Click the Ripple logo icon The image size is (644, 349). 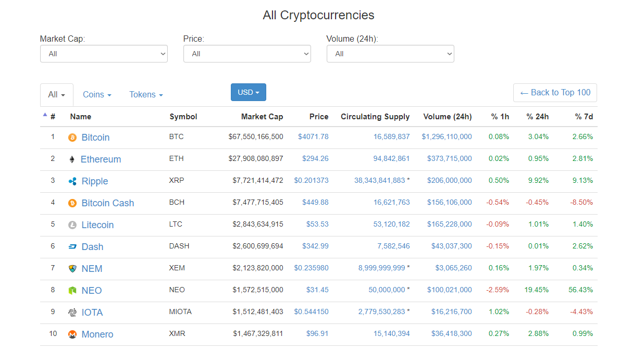[x=72, y=181]
